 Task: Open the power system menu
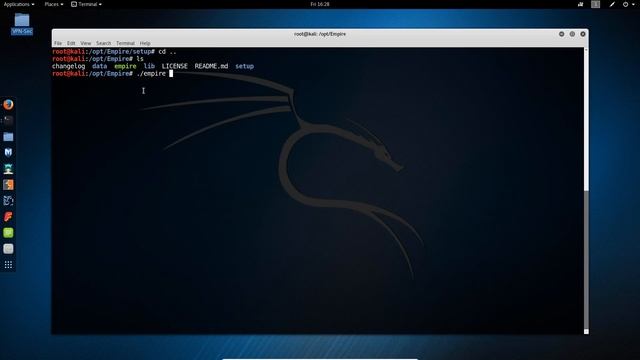[628, 4]
